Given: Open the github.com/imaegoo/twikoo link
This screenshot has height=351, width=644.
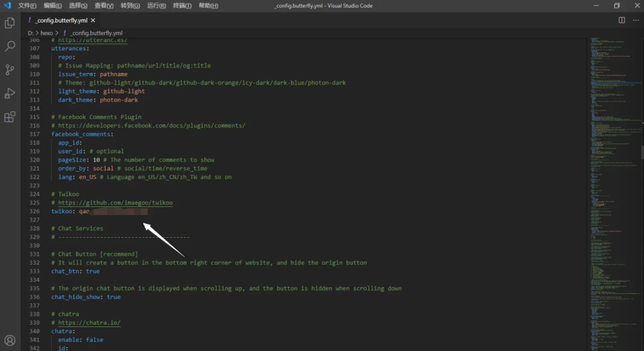Looking at the screenshot, I should tap(116, 203).
